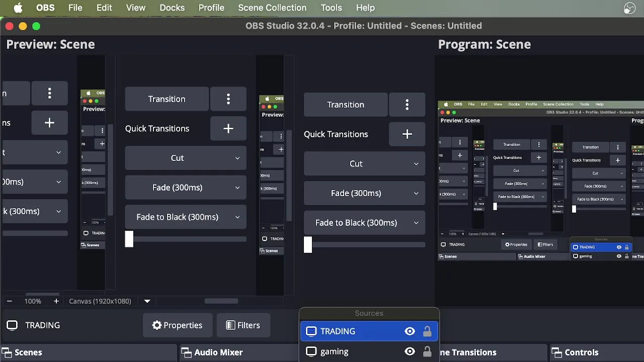Open the Profile menu in the macOS menu bar
This screenshot has width=644, height=362.
pyautogui.click(x=211, y=8)
